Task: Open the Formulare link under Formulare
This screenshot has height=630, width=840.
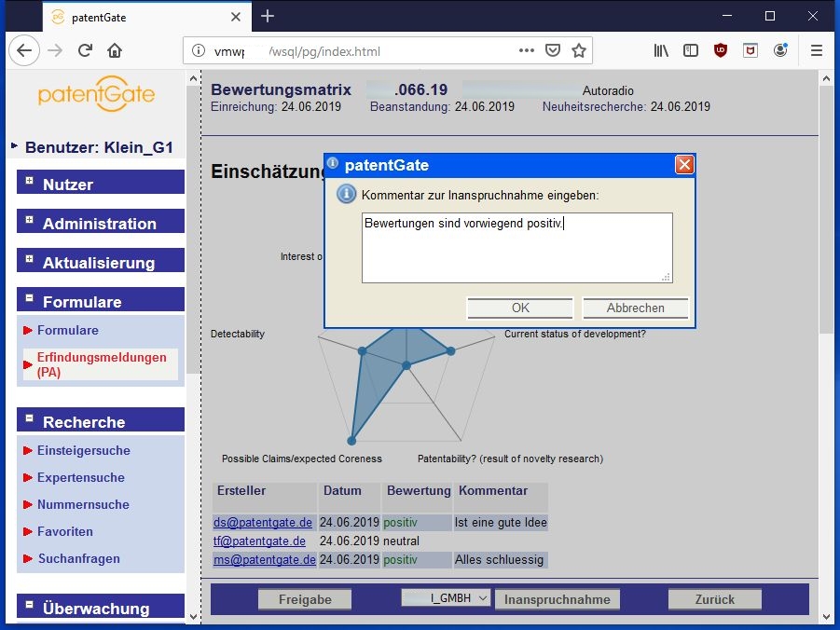Action: [67, 330]
